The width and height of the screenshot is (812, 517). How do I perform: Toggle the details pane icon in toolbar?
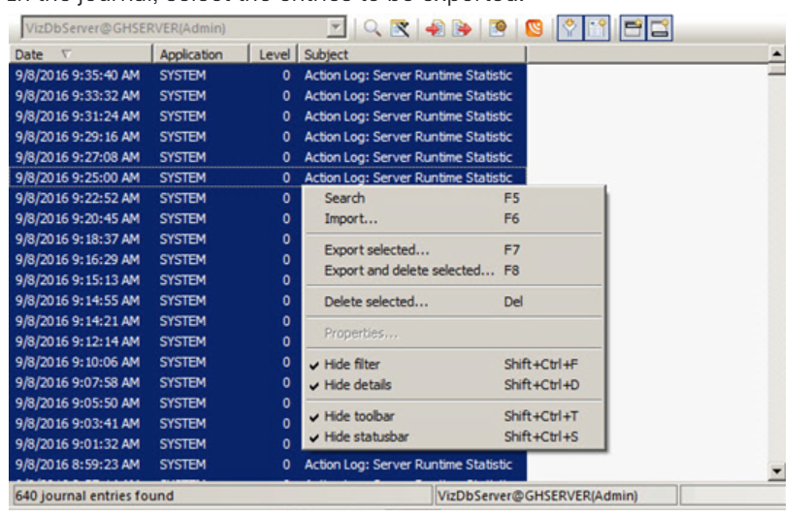click(x=597, y=28)
